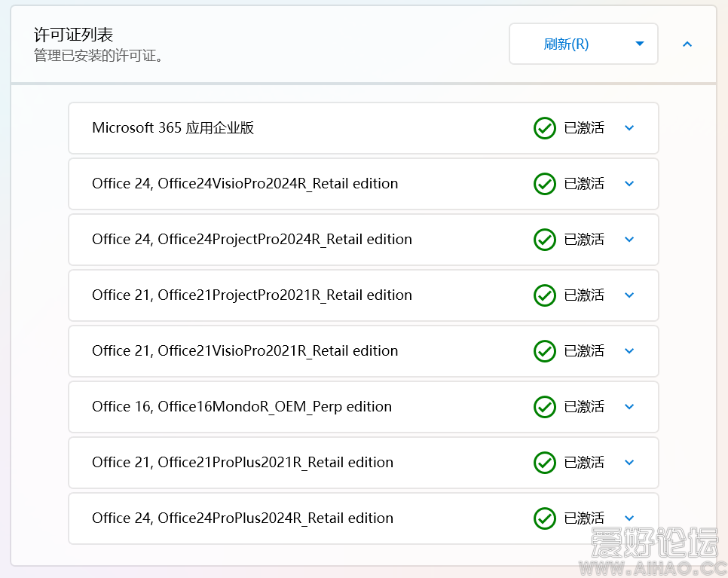Click the activated check icon for Office21VisioPro2021R
Screen dimensions: 728x578
coord(545,351)
